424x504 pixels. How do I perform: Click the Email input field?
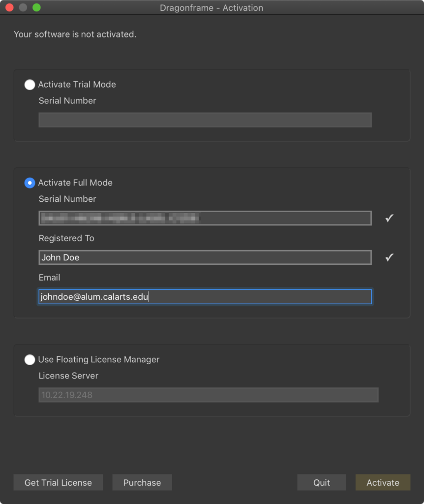point(205,297)
